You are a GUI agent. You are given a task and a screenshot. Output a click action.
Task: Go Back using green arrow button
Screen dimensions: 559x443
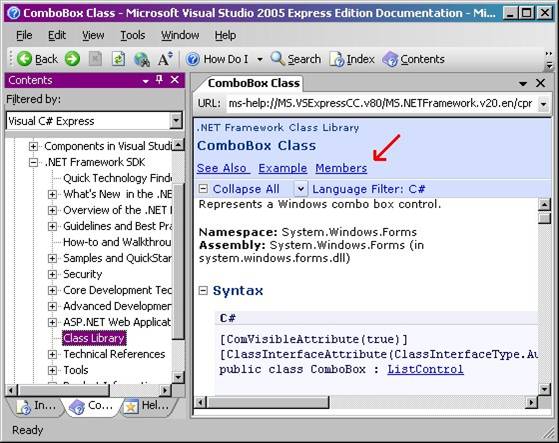tap(37, 59)
